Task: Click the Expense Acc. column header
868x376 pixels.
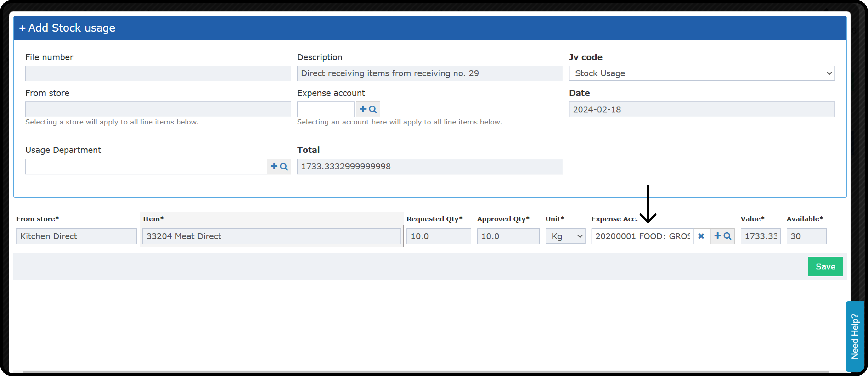Action: [x=615, y=219]
